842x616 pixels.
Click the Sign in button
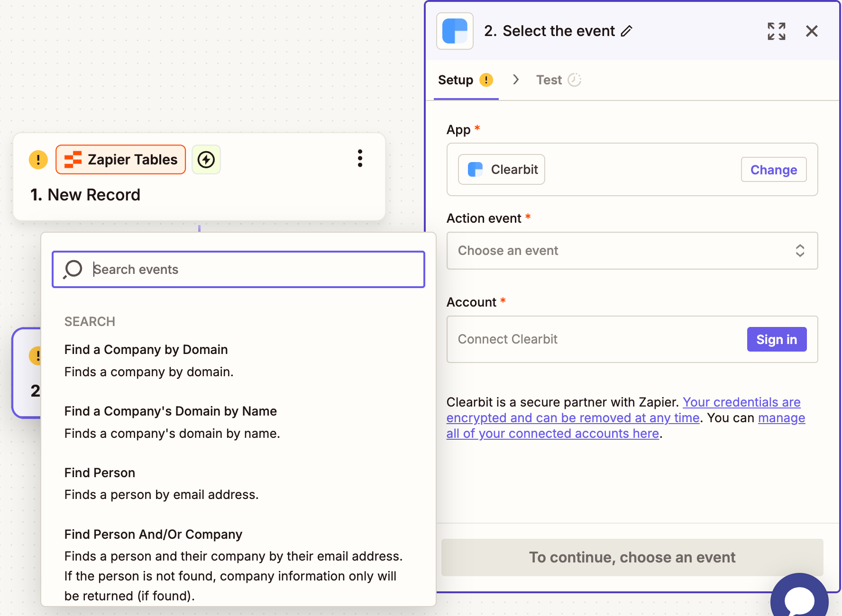pos(777,339)
